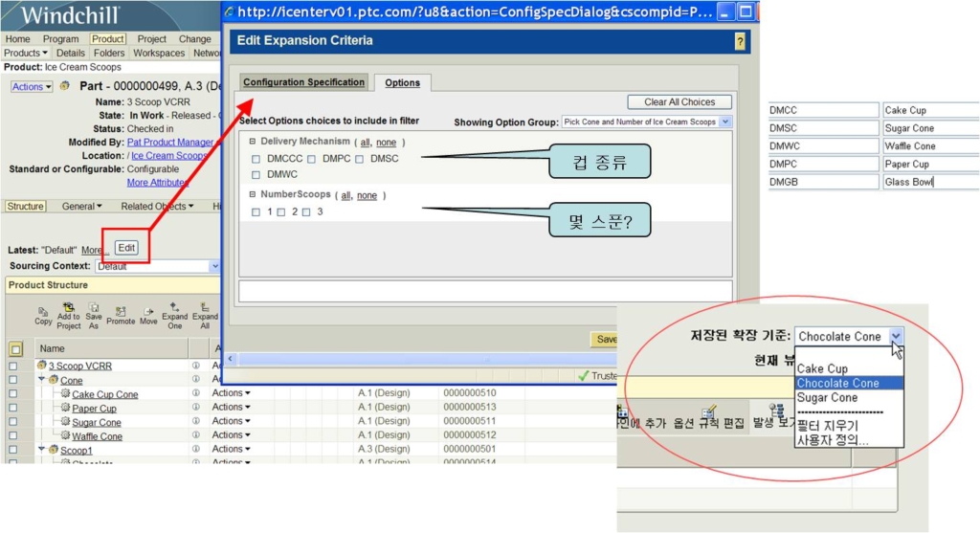The image size is (980, 533).
Task: Click the Copy toolbar icon
Action: pyautogui.click(x=42, y=311)
